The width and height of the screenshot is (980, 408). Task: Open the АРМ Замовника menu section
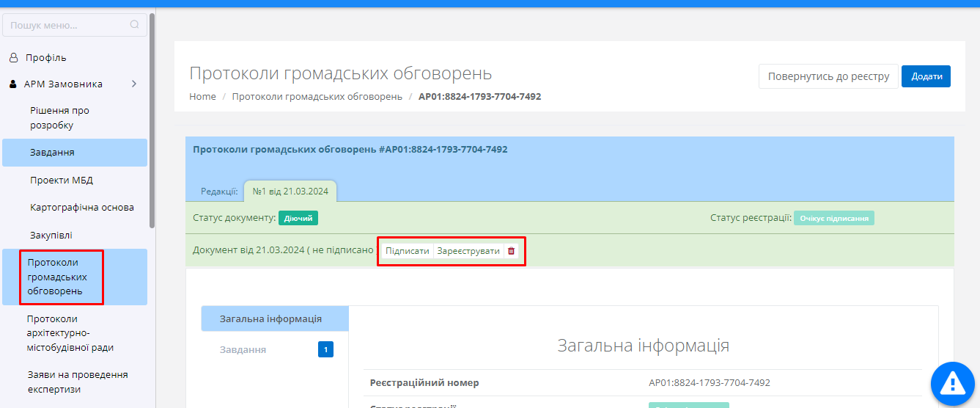point(63,84)
